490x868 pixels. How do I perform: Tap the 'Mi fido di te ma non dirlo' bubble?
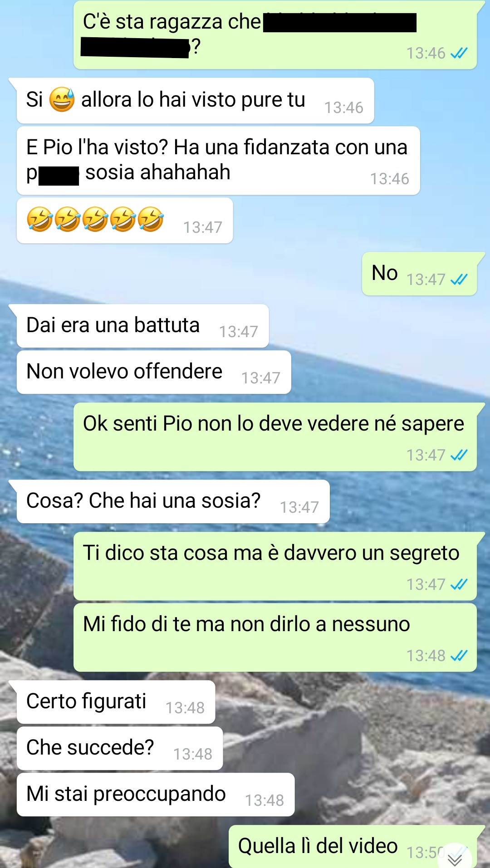(x=275, y=638)
